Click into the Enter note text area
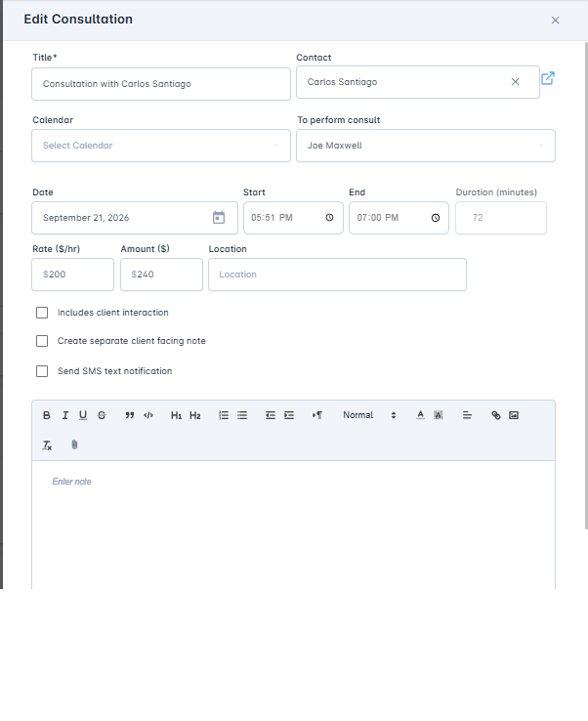Viewport: 588px width, 721px height. coord(293,525)
